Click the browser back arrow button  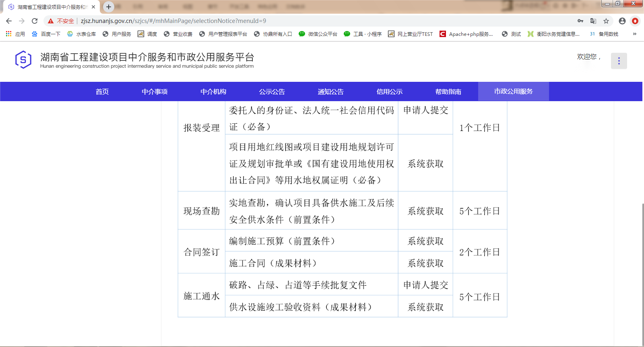(9, 21)
